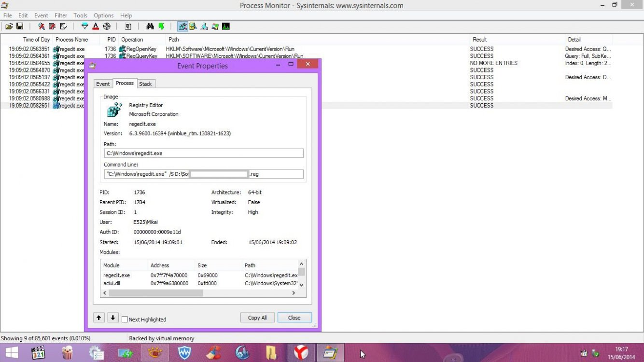This screenshot has width=644, height=362.
Task: Click the NO MORE ENTRIES result cell
Action: click(x=493, y=63)
